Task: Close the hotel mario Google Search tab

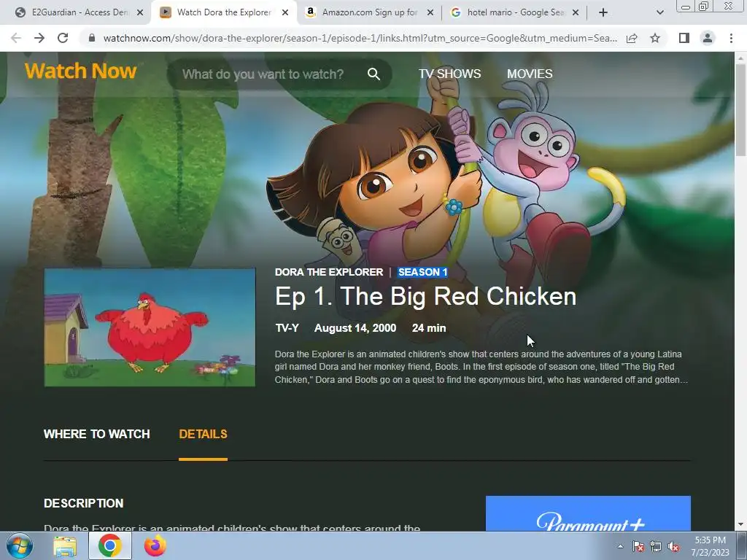Action: click(x=576, y=12)
